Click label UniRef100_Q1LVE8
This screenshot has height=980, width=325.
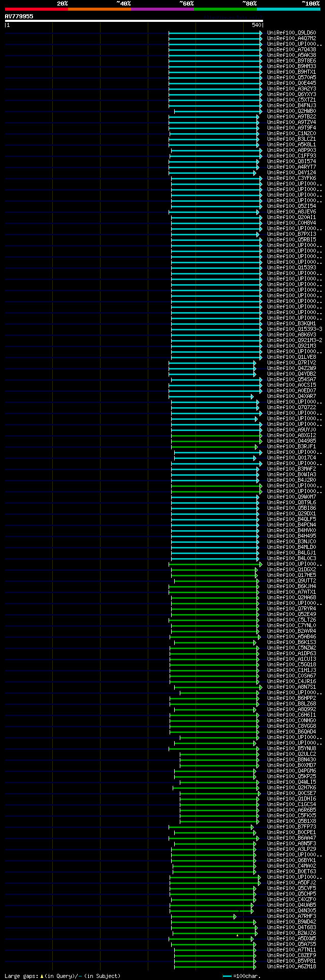(291, 357)
